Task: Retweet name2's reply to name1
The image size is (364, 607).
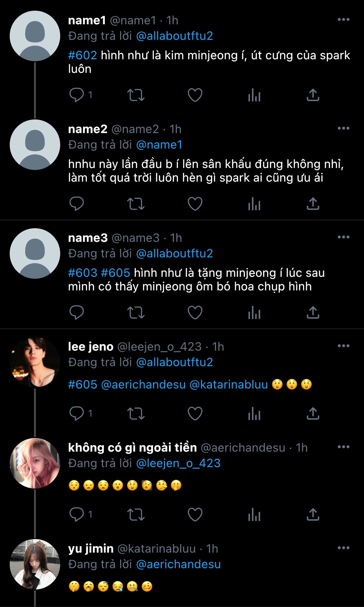Action: pos(136,204)
